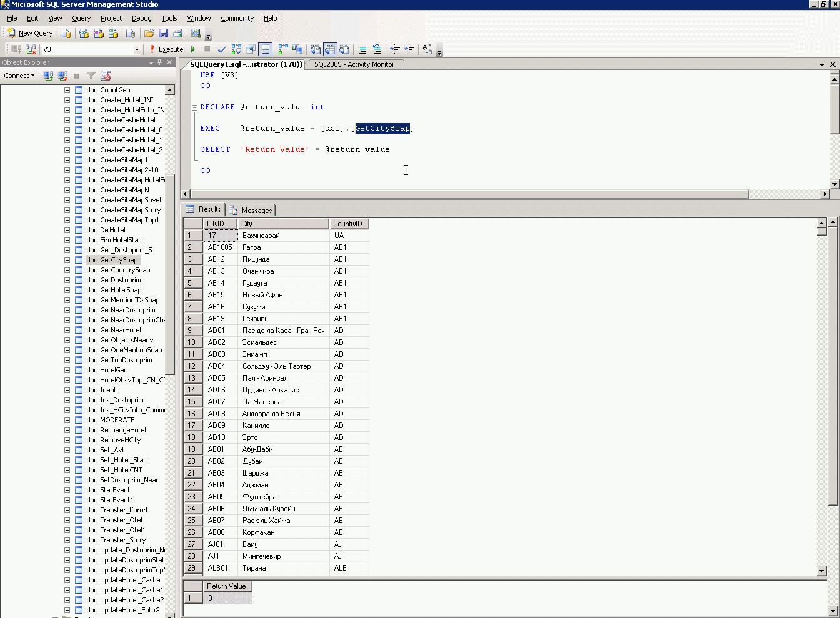The height and width of the screenshot is (618, 840).
Task: Collapse the DECLARE code block in the editor
Action: pyautogui.click(x=194, y=107)
